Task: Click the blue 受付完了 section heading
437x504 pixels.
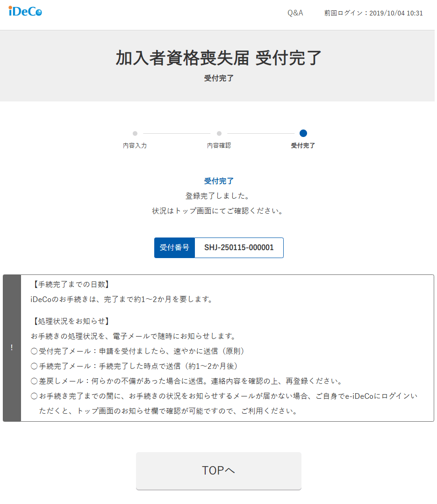Action: [x=219, y=181]
